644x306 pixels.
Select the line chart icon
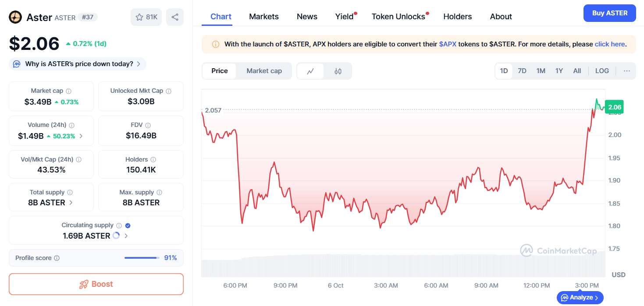click(311, 70)
